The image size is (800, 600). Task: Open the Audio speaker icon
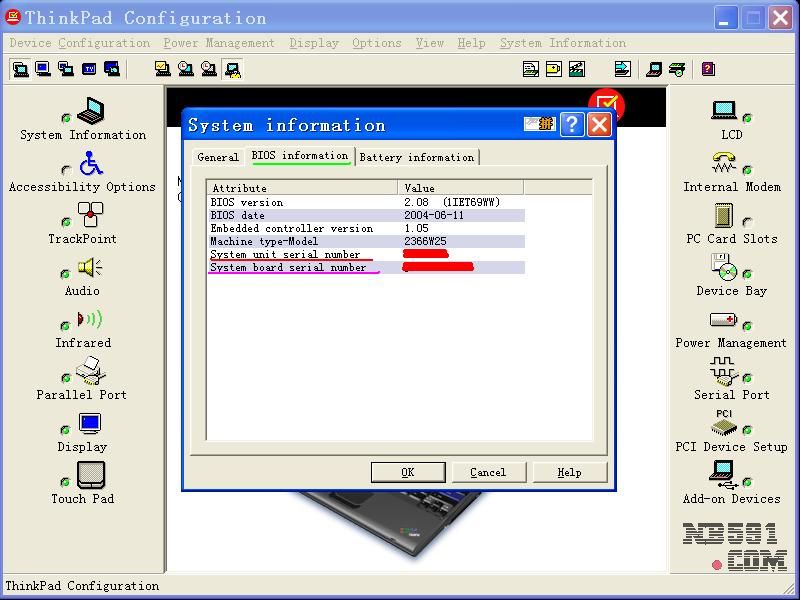tap(90, 268)
